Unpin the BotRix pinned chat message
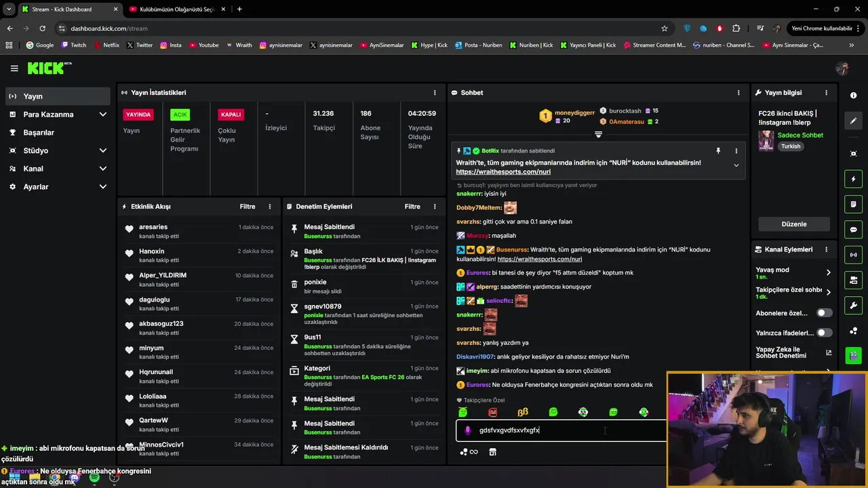The image size is (868, 488). (x=718, y=151)
